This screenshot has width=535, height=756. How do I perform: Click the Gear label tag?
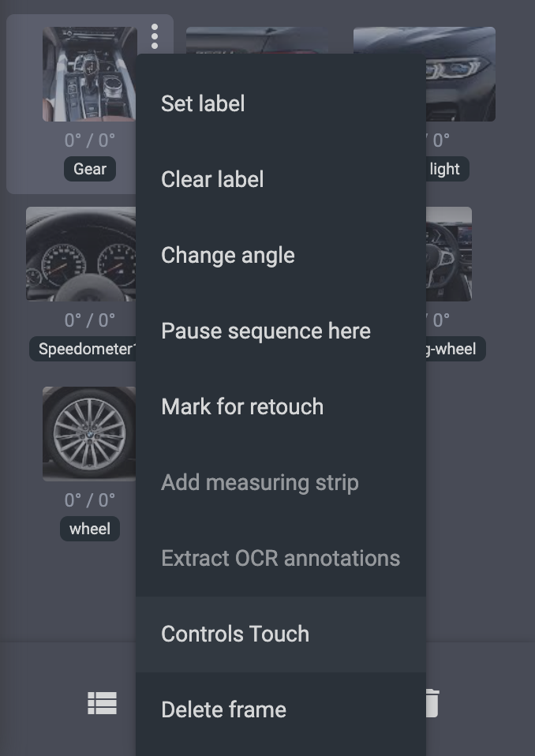pyautogui.click(x=90, y=169)
